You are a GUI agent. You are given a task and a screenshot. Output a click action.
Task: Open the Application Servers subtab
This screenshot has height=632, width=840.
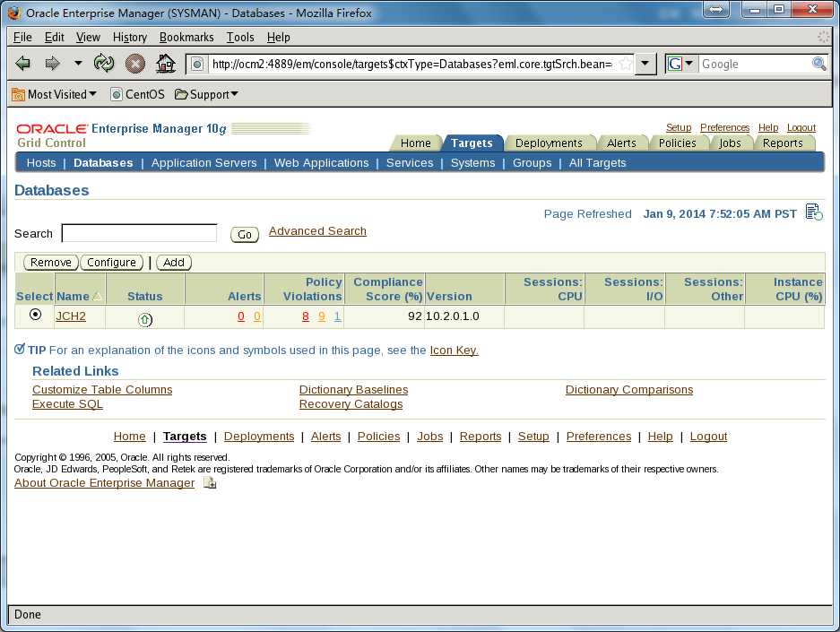[204, 163]
